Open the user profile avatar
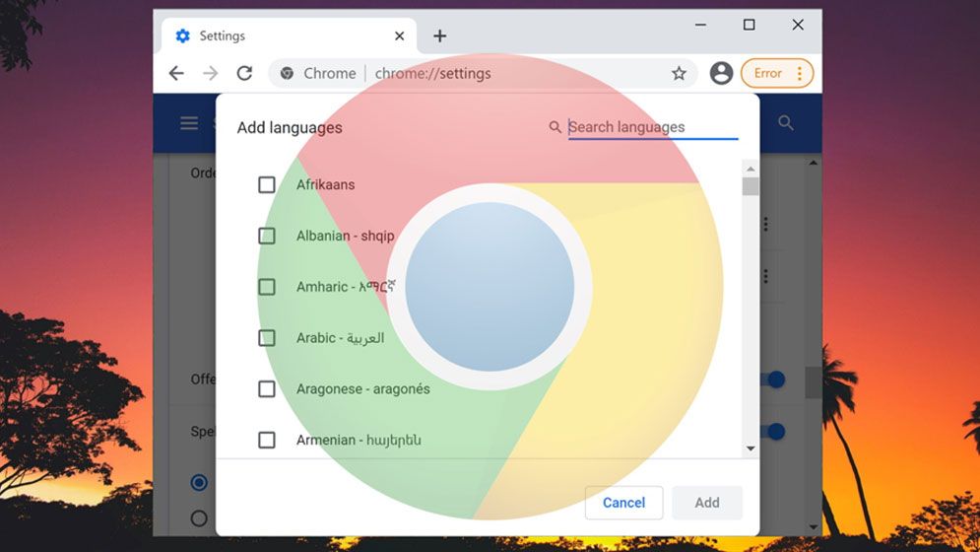The width and height of the screenshot is (980, 552). [721, 73]
